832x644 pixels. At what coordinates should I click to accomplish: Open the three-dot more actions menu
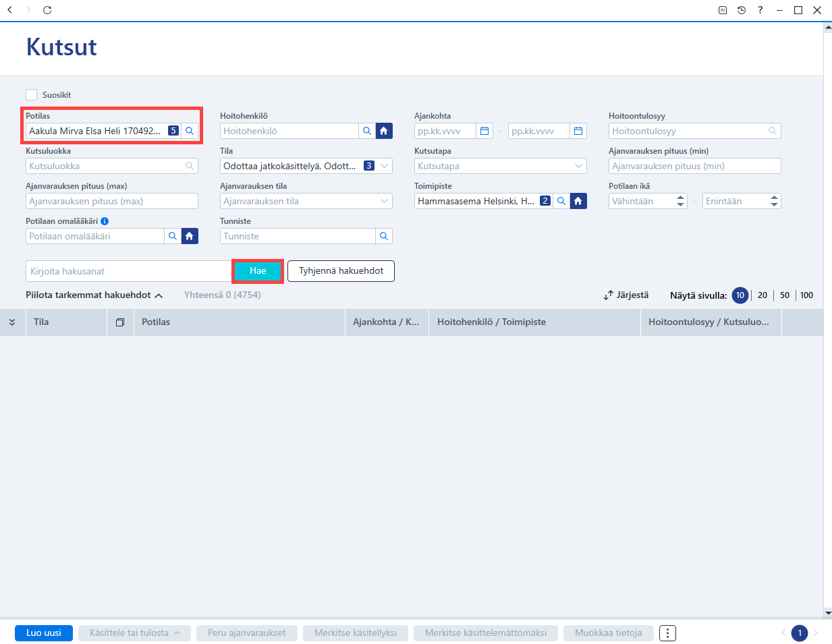click(x=667, y=633)
